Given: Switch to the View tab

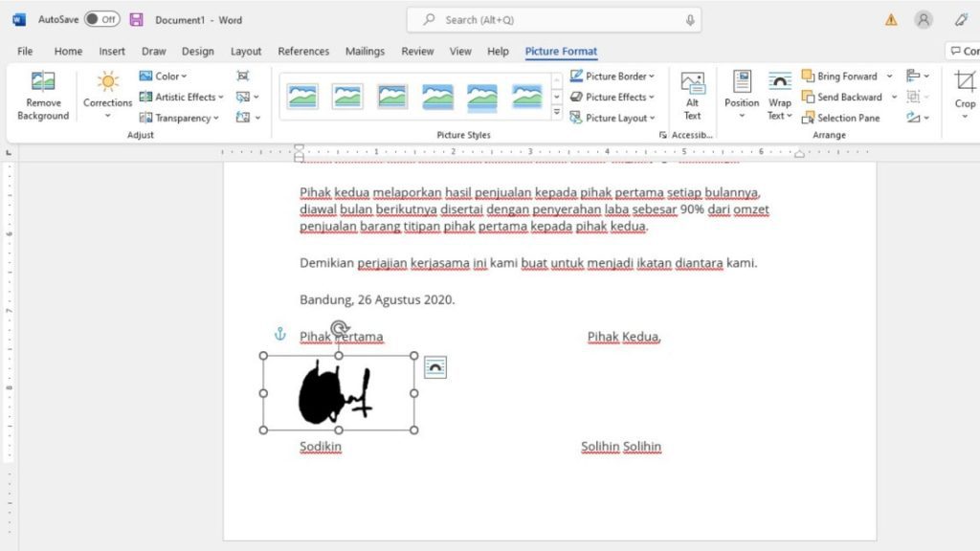Looking at the screenshot, I should tap(460, 52).
